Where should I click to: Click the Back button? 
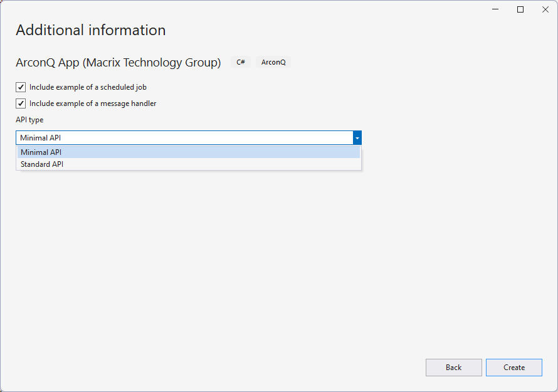[x=454, y=368]
